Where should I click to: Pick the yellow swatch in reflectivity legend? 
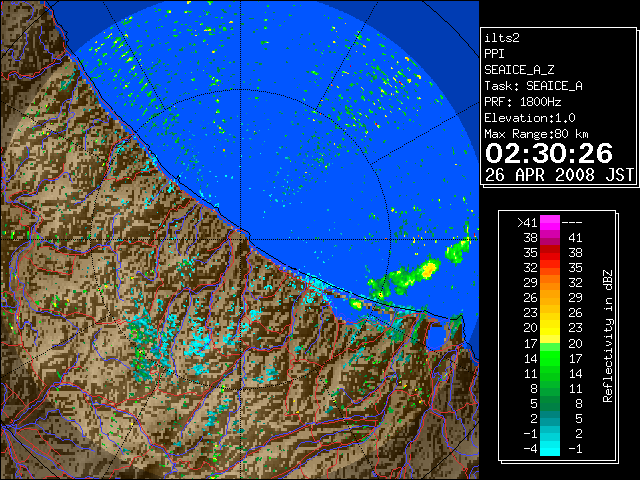tap(550, 328)
